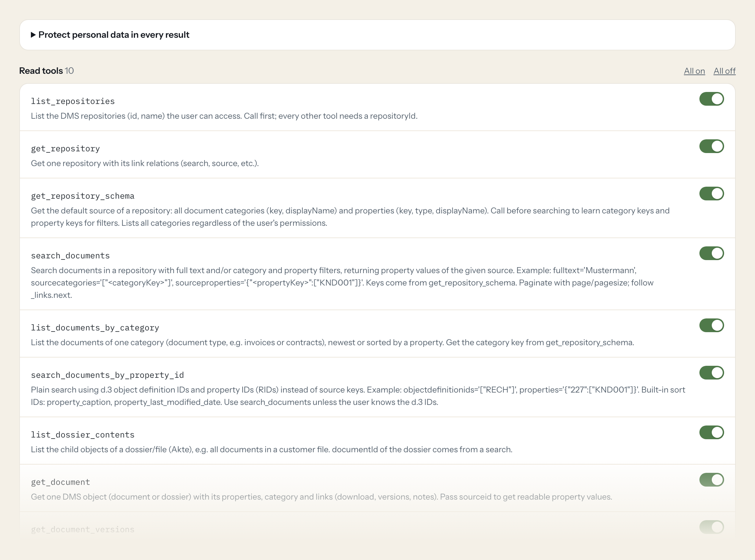Click the description 'Get one repository with its link relations'
The height and width of the screenshot is (560, 755).
click(145, 163)
